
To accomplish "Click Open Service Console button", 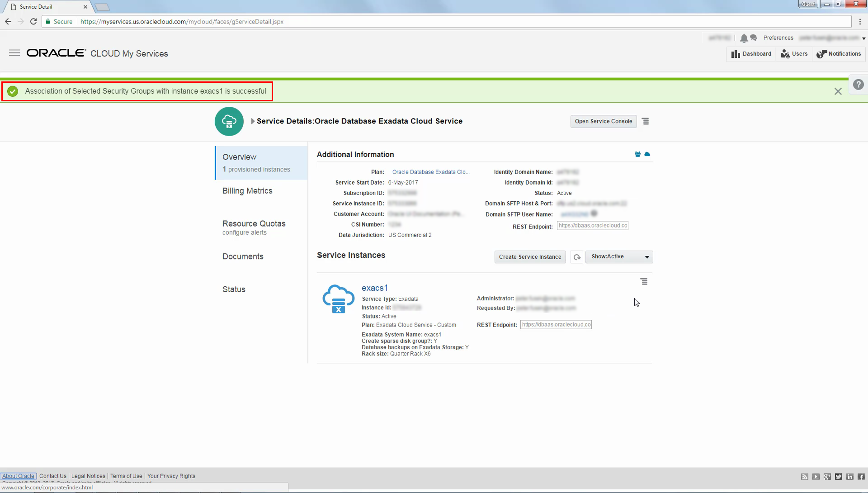I will [604, 121].
